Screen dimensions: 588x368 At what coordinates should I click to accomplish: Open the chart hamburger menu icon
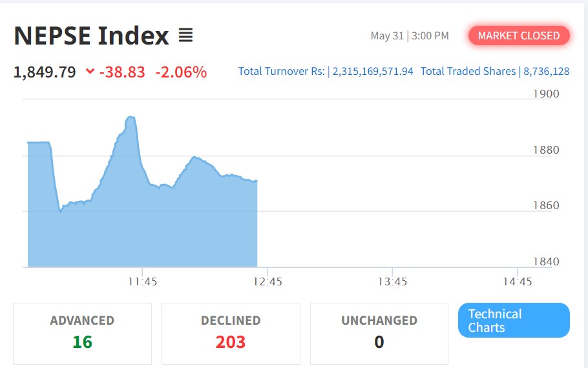pyautogui.click(x=185, y=36)
